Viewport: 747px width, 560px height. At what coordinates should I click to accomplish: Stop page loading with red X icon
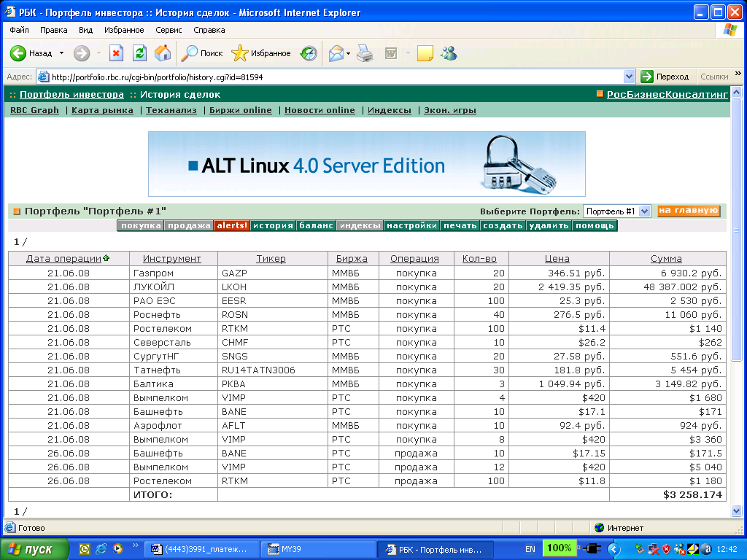116,53
